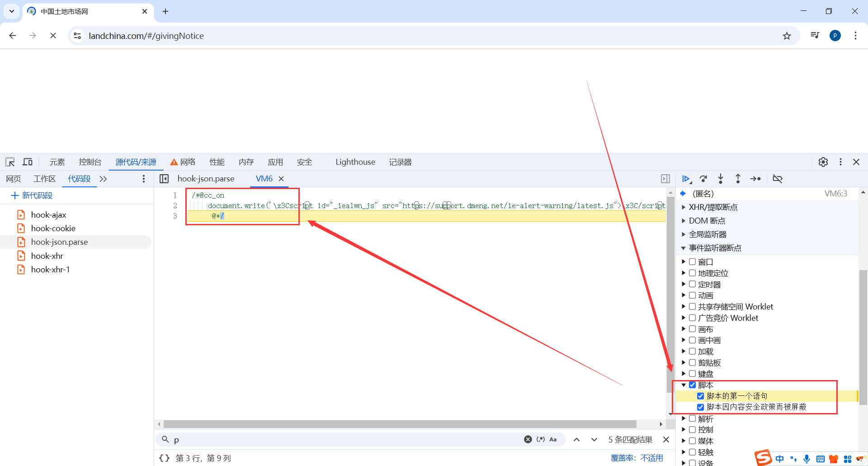868x466 pixels.
Task: Enable the 剪贴板 event breakpoint checkbox
Action: coord(692,362)
